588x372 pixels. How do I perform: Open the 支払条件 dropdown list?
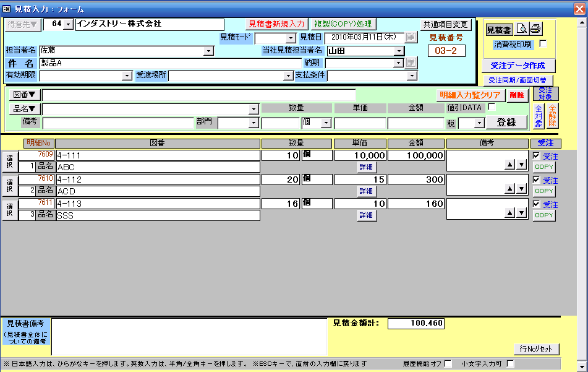point(412,76)
